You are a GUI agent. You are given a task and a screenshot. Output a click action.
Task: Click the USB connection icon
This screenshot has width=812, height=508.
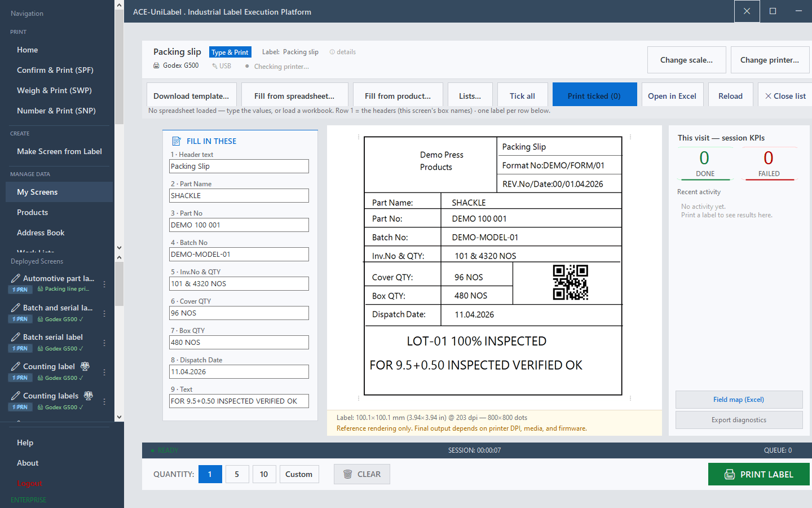point(215,66)
